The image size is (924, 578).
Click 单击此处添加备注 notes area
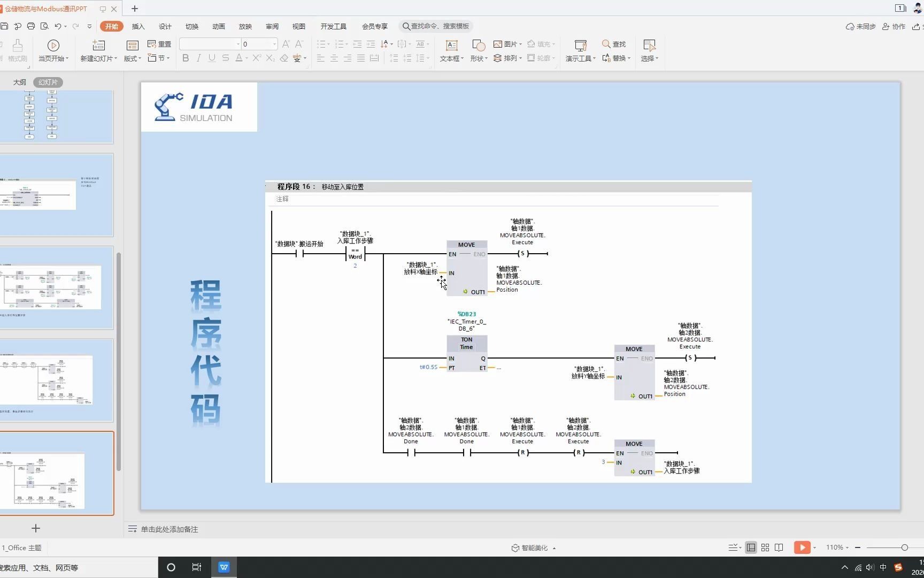(x=170, y=529)
